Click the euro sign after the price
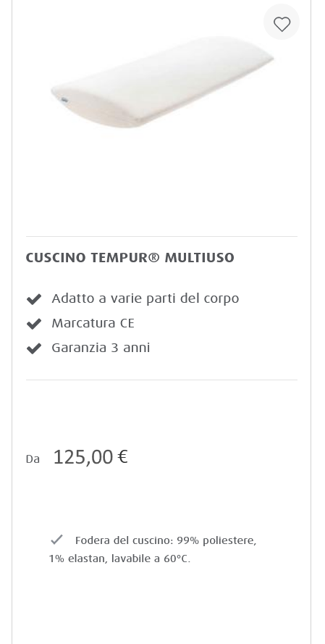Viewport: 325px width, 644px height. tap(123, 456)
